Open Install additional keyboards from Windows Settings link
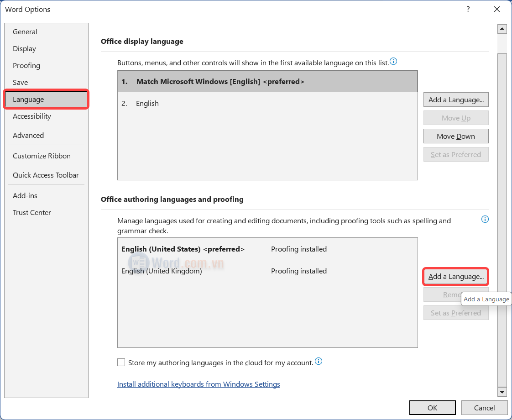The height and width of the screenshot is (420, 512). point(199,384)
